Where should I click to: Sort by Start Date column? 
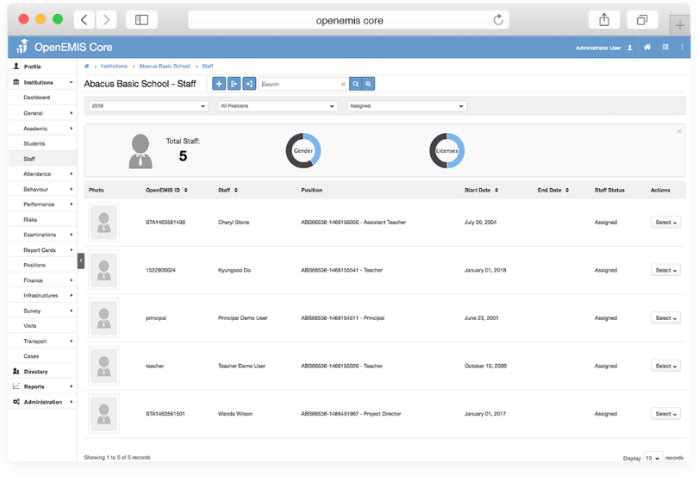pyautogui.click(x=481, y=190)
